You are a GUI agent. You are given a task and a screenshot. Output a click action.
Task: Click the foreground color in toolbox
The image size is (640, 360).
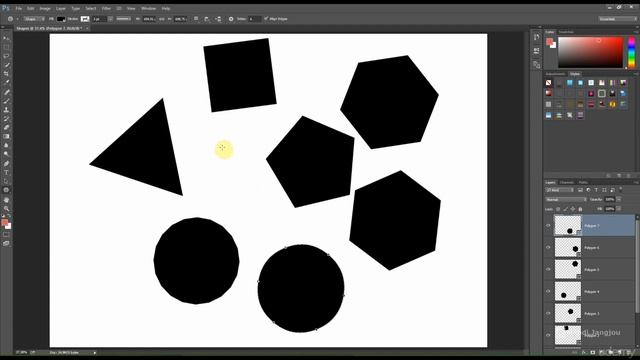[x=4, y=222]
